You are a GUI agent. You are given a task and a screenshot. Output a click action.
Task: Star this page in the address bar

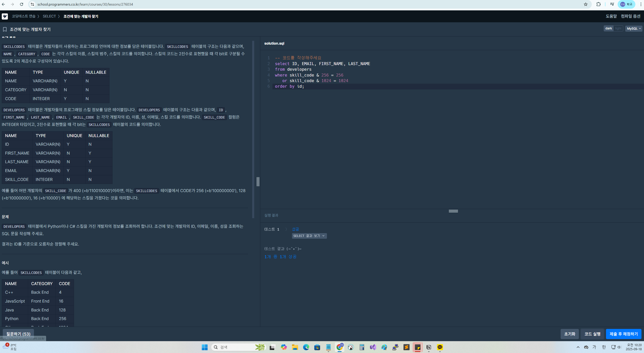pos(585,4)
